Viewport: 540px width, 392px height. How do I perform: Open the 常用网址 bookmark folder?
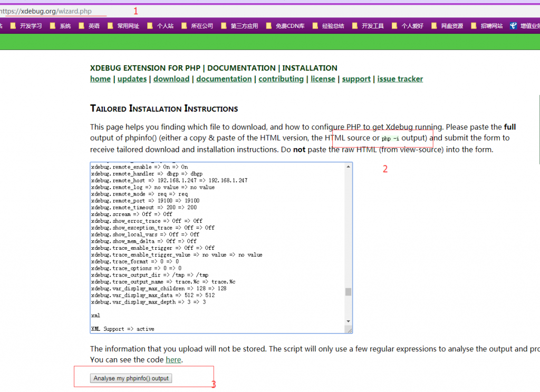pyautogui.click(x=123, y=26)
